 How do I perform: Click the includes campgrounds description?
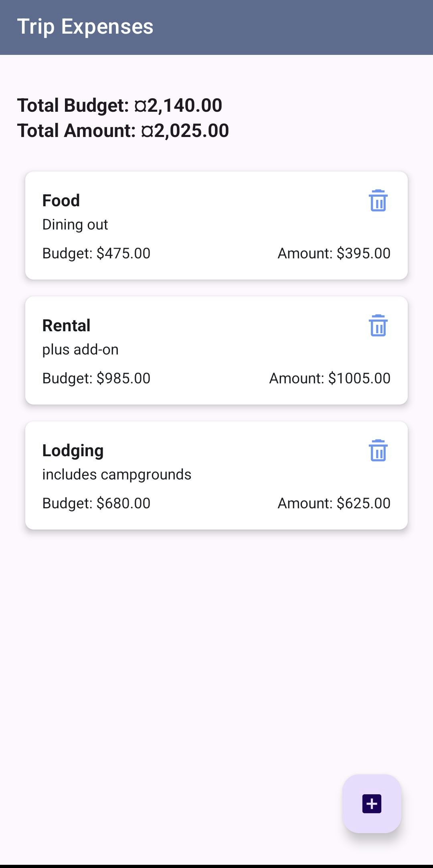[117, 475]
